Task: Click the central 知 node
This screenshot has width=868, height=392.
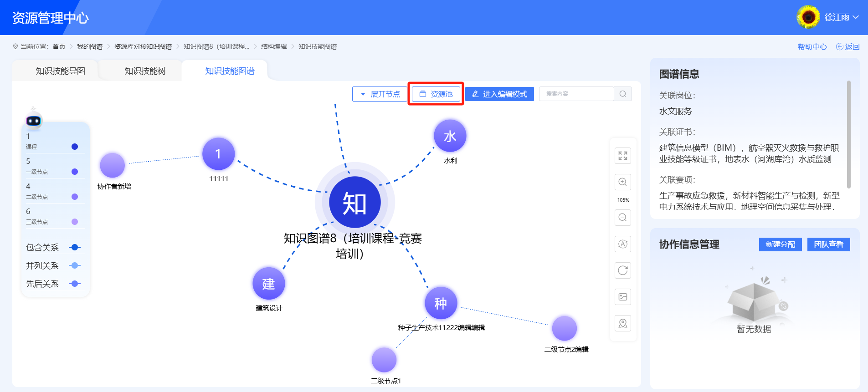Action: [354, 202]
